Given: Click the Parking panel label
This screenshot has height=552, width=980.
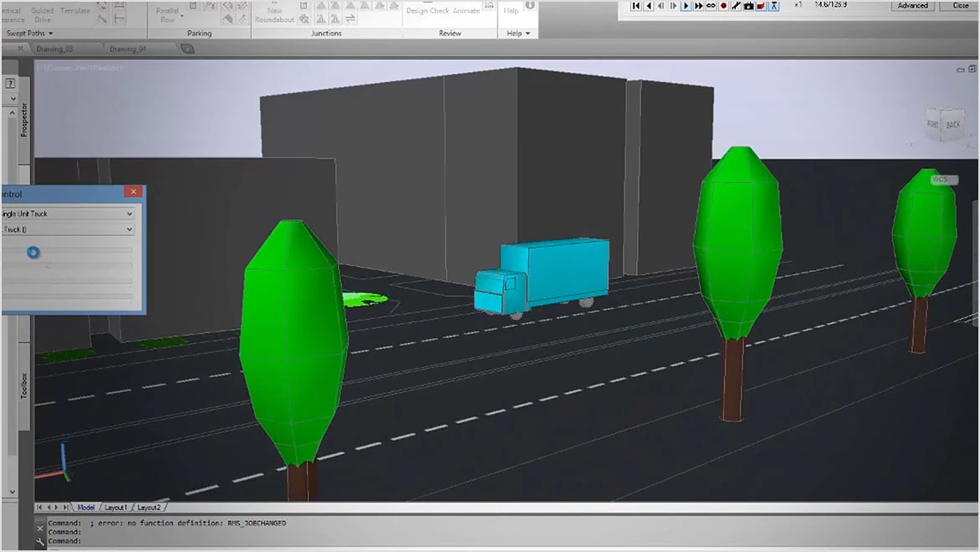Looking at the screenshot, I should pos(199,33).
